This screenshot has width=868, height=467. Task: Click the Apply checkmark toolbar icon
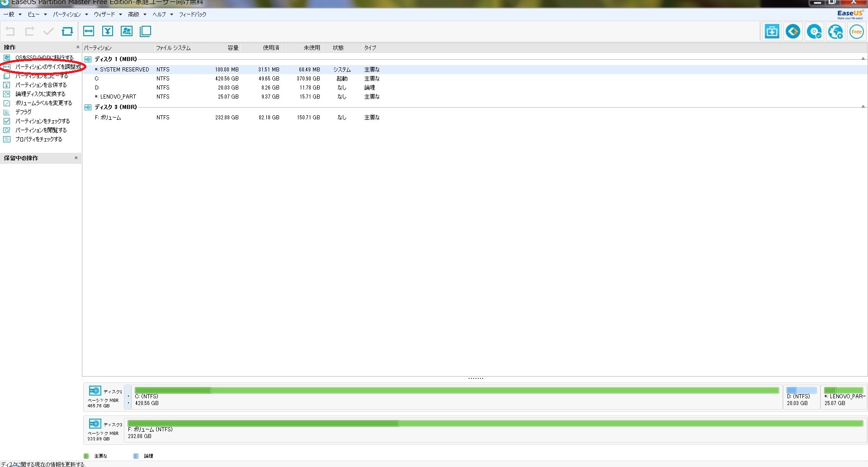click(x=48, y=31)
